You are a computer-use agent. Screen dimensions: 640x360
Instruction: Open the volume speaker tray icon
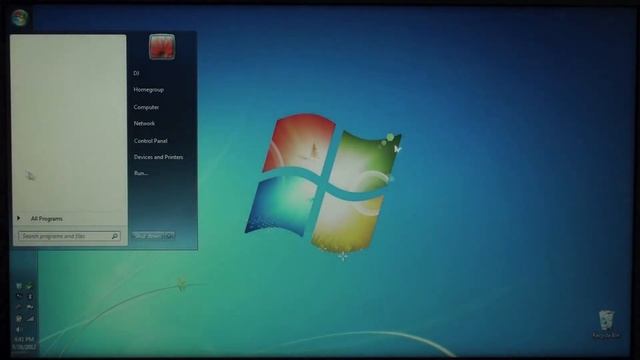[18, 329]
